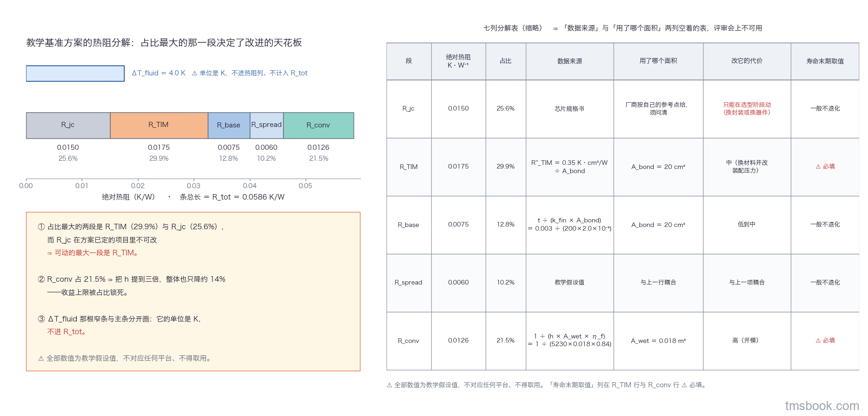
Task: Pick the R_spread segment in the stacked bar
Action: pos(267,125)
